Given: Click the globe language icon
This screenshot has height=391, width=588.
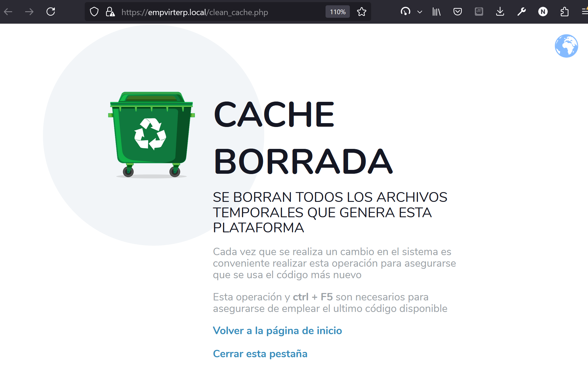Looking at the screenshot, I should 566,46.
